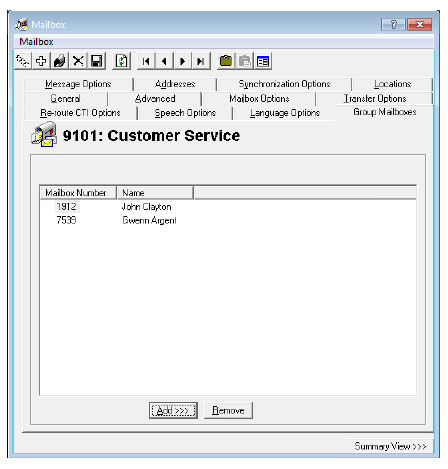Jump to the last record arrow
Screen dimensions: 448x469
tap(201, 61)
